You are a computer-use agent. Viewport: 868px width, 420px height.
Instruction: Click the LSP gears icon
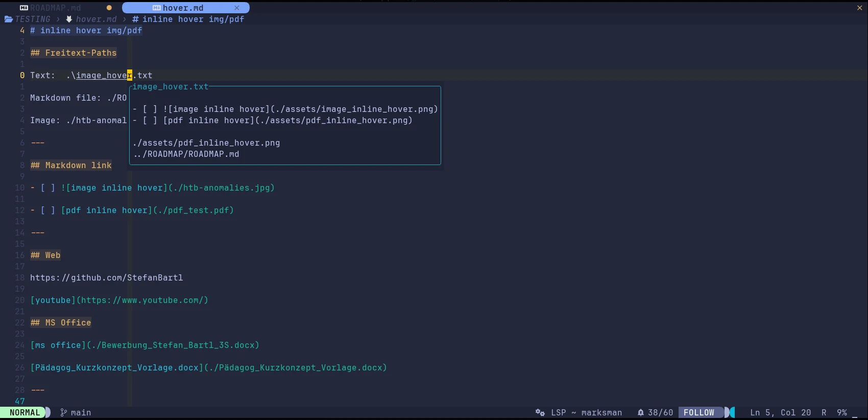click(x=540, y=412)
